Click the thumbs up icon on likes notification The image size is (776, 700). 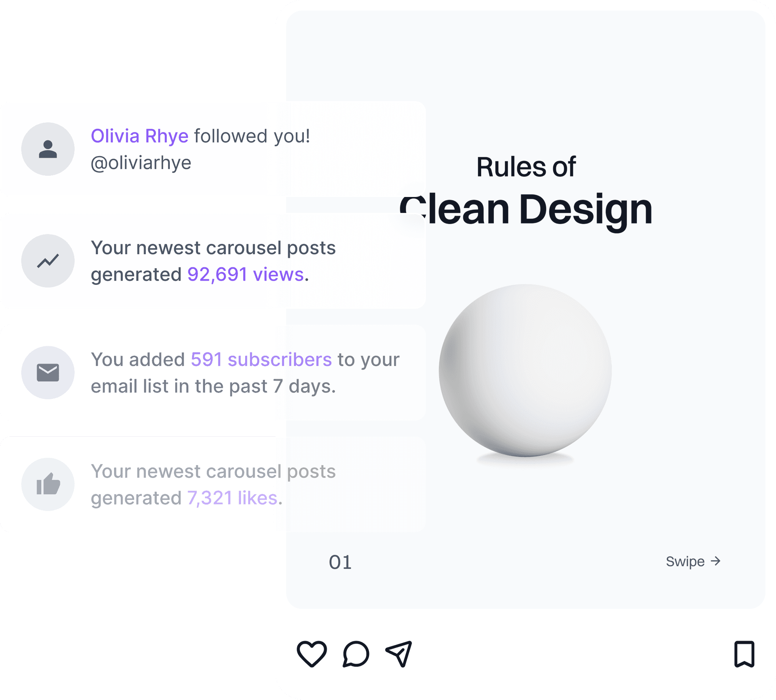click(48, 484)
